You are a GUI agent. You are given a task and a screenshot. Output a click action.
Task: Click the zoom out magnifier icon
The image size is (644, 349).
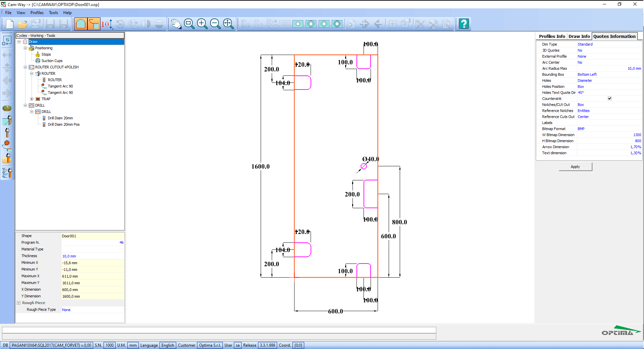coord(215,24)
